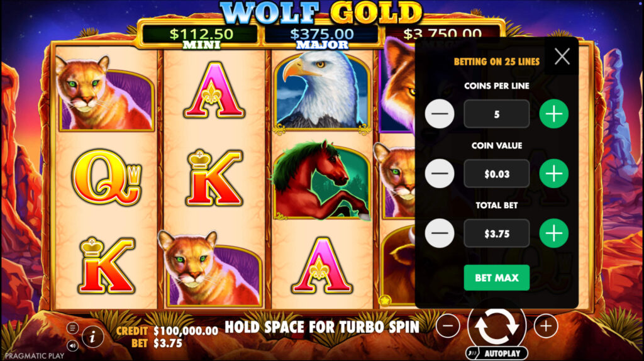Image resolution: width=644 pixels, height=361 pixels.
Task: Open the game info paytable
Action: [93, 336]
